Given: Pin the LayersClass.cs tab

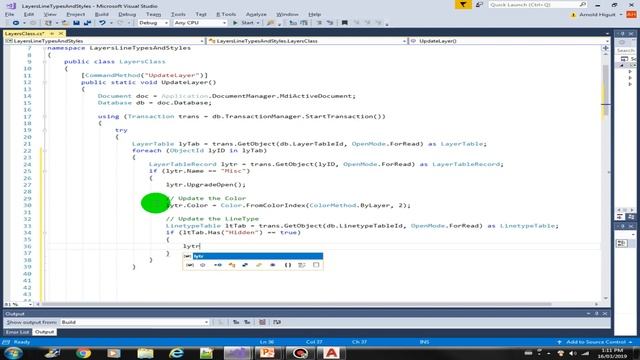Looking at the screenshot, I should (x=52, y=33).
